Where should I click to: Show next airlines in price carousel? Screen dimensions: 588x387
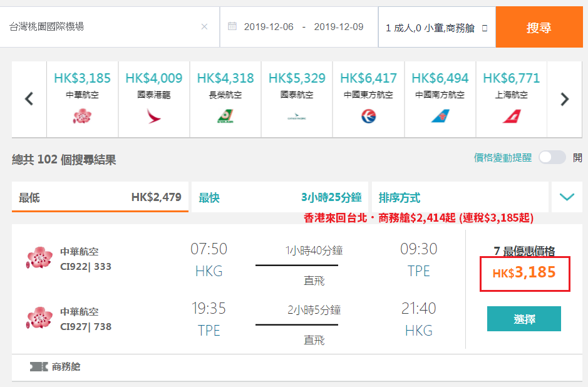click(565, 99)
